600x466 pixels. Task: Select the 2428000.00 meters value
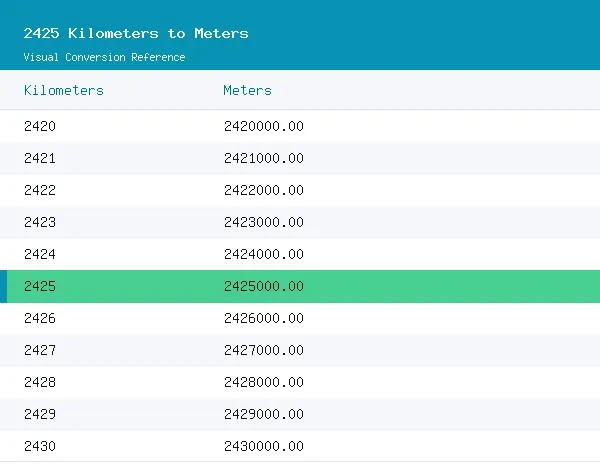click(x=264, y=382)
